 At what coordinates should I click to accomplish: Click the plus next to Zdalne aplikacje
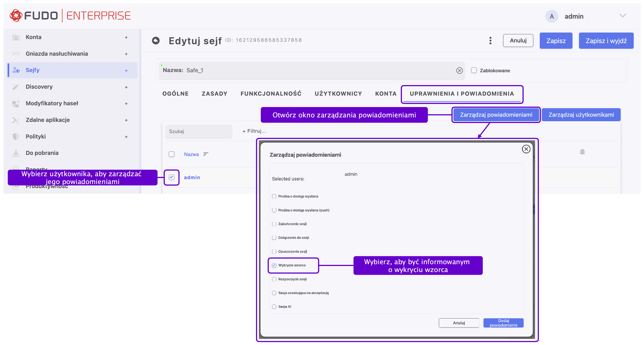(126, 120)
